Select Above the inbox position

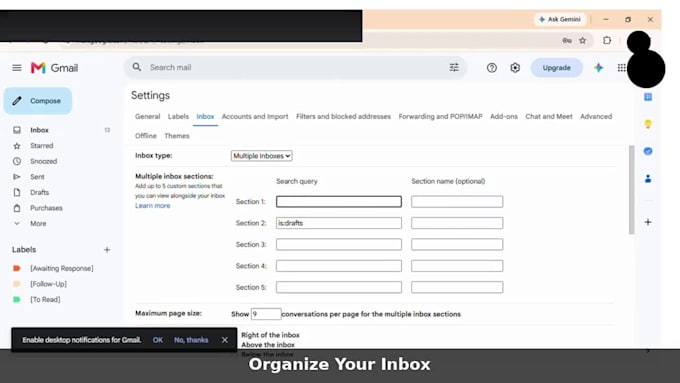[268, 345]
